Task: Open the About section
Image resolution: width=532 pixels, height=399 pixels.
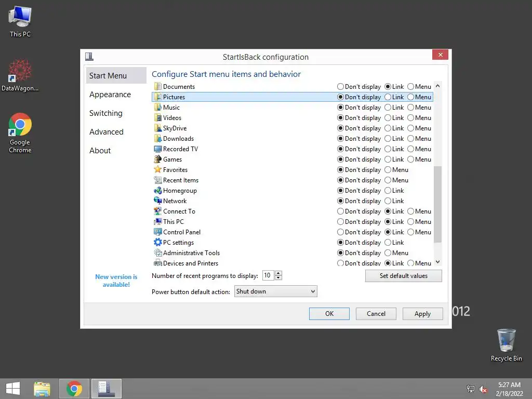Action: tap(116, 150)
